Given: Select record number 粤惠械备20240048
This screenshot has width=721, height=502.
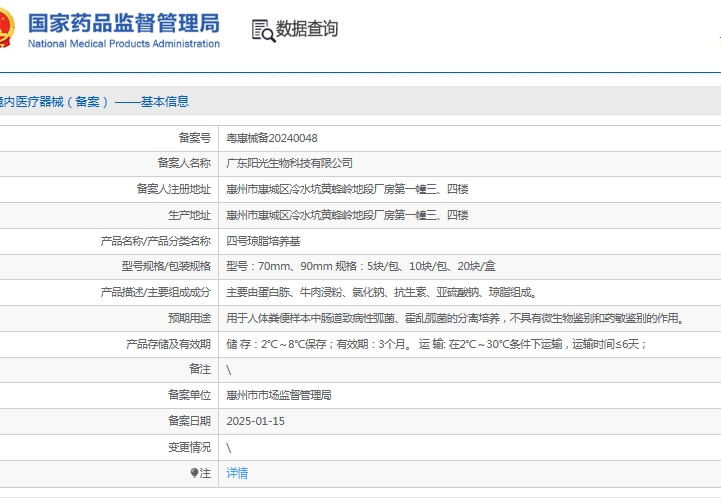Looking at the screenshot, I should [272, 138].
